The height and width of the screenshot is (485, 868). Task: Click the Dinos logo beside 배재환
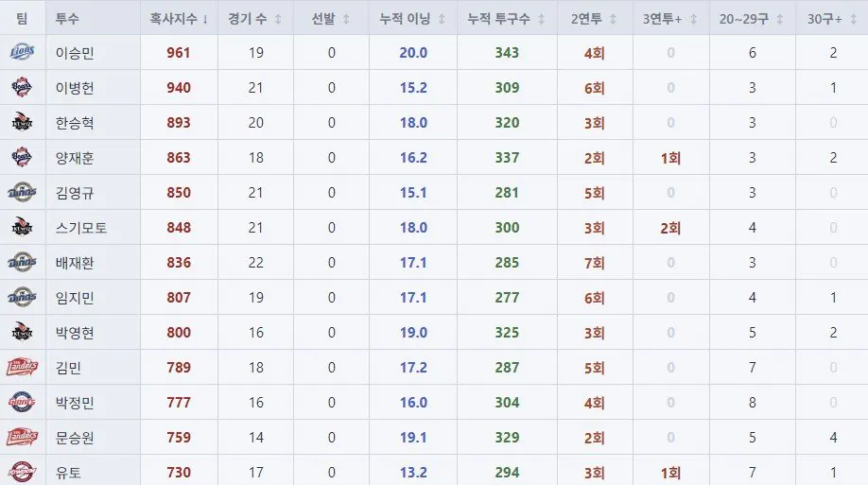pos(22,262)
